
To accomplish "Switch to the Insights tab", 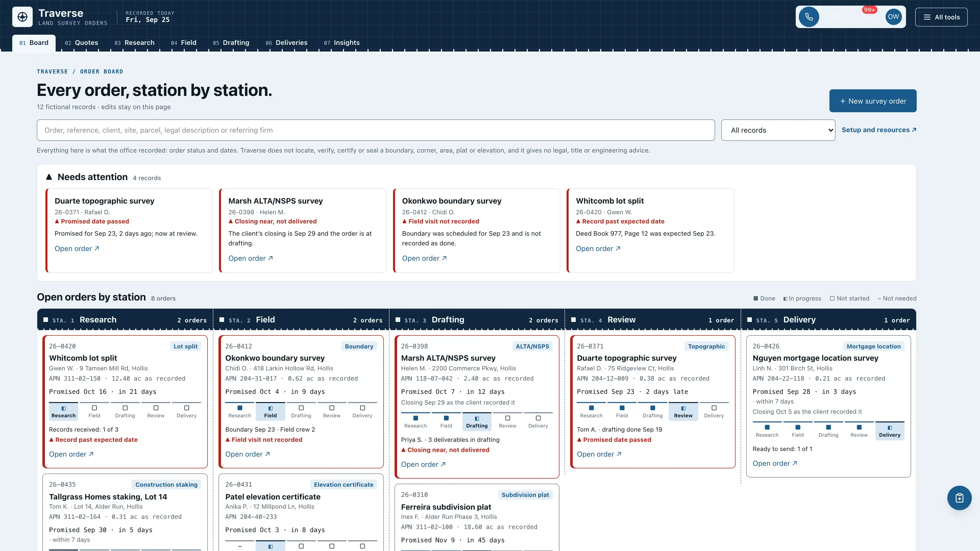I will point(342,43).
